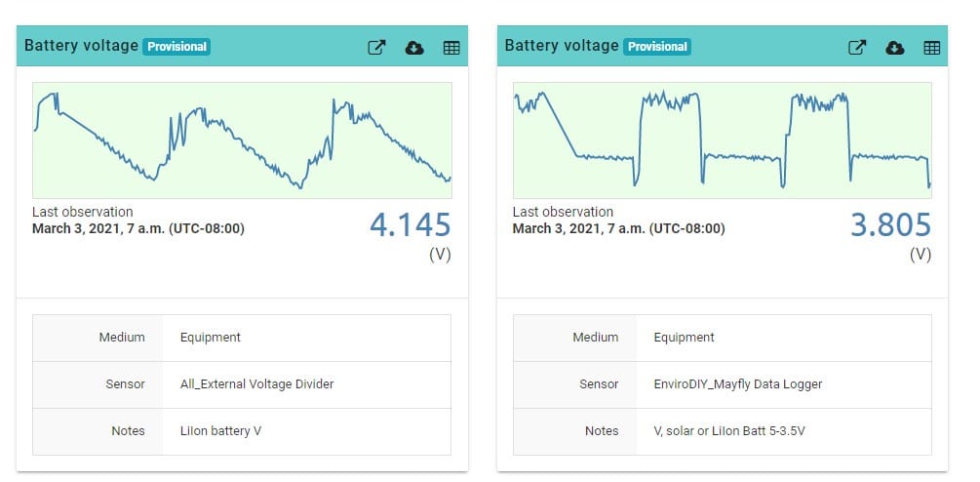Click the All_External Voltage Divider sensor value

(256, 384)
